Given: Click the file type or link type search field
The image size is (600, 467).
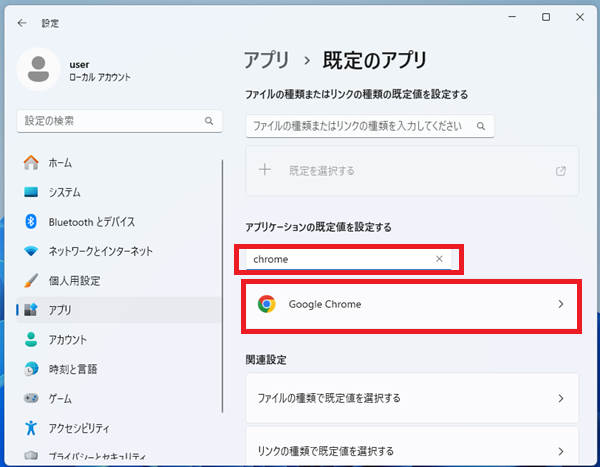Looking at the screenshot, I should click(x=370, y=126).
